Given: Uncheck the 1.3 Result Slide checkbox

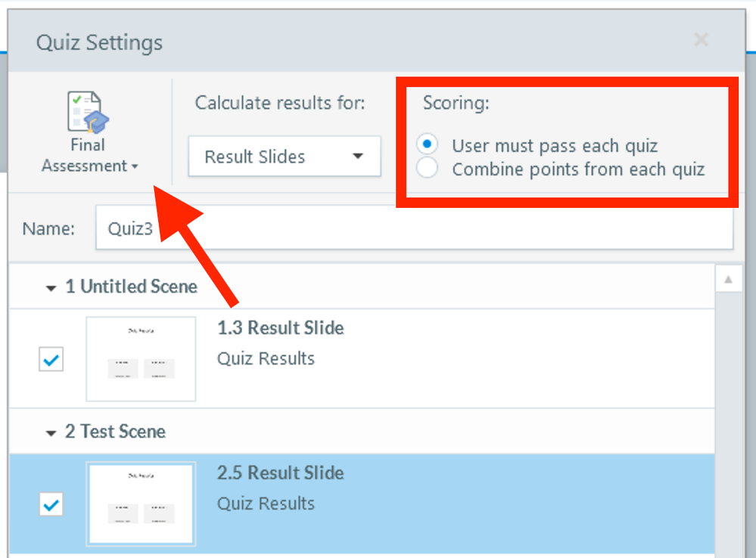Looking at the screenshot, I should [51, 359].
